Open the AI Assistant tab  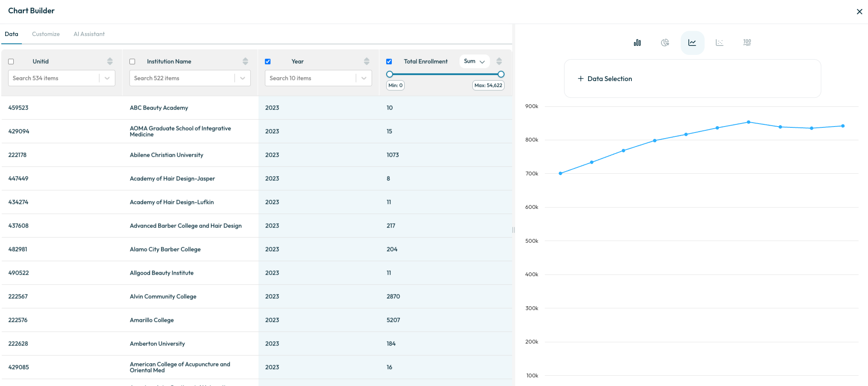[89, 34]
